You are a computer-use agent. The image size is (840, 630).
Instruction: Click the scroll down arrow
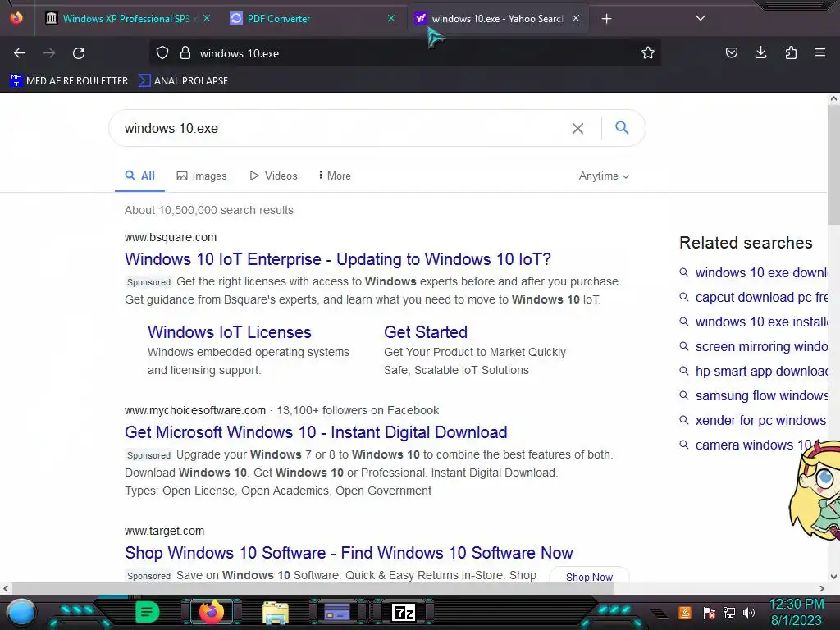833,577
